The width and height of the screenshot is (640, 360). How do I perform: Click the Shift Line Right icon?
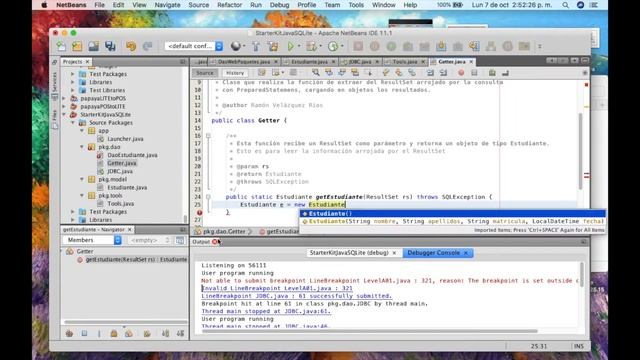pos(443,73)
